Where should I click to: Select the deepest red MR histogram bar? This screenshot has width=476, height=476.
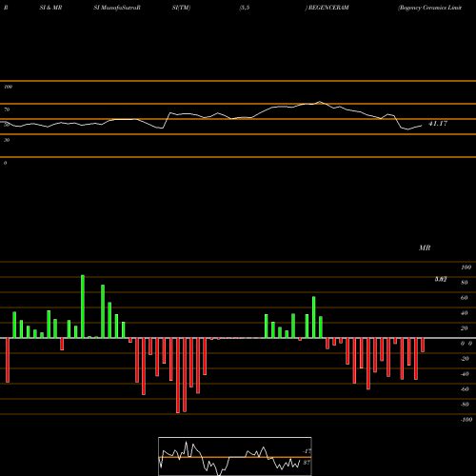click(x=178, y=375)
